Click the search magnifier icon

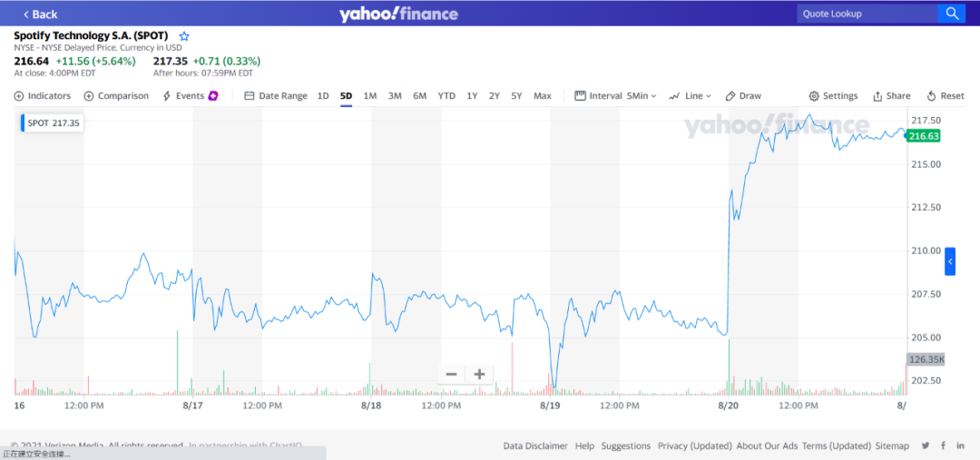pos(951,14)
